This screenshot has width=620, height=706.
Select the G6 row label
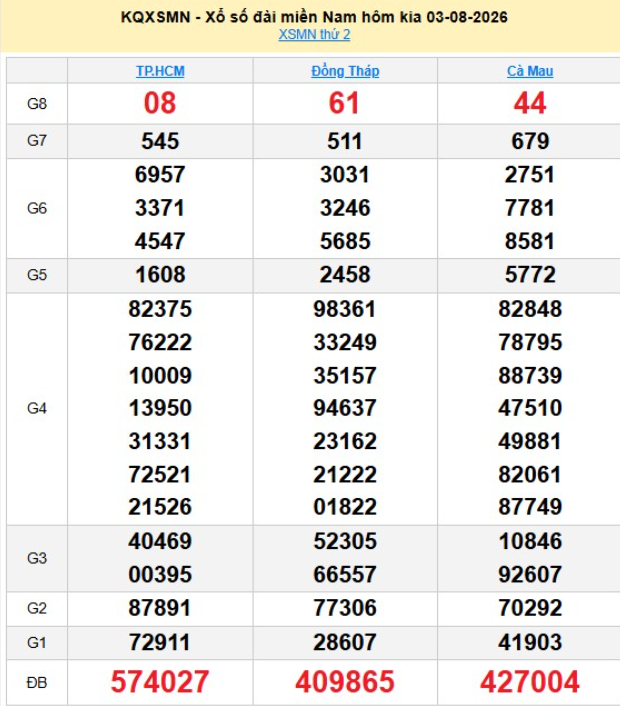(x=37, y=208)
